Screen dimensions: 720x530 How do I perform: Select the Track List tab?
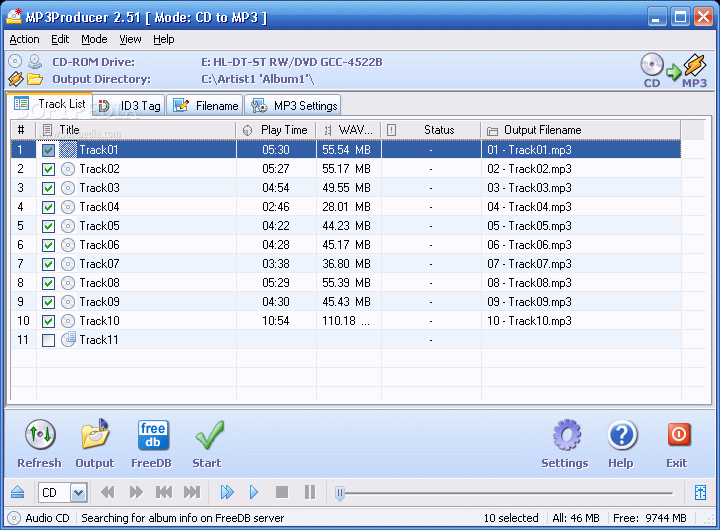tap(50, 104)
